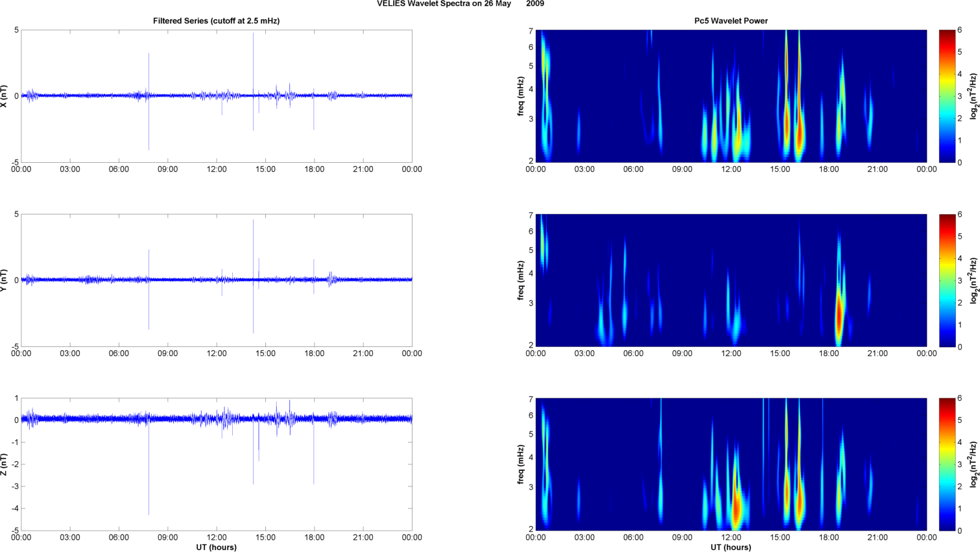Click log2(nT²/Hz) label beside Y spectrogram colorbar
Viewport: 980px width, 552px height.
click(974, 280)
